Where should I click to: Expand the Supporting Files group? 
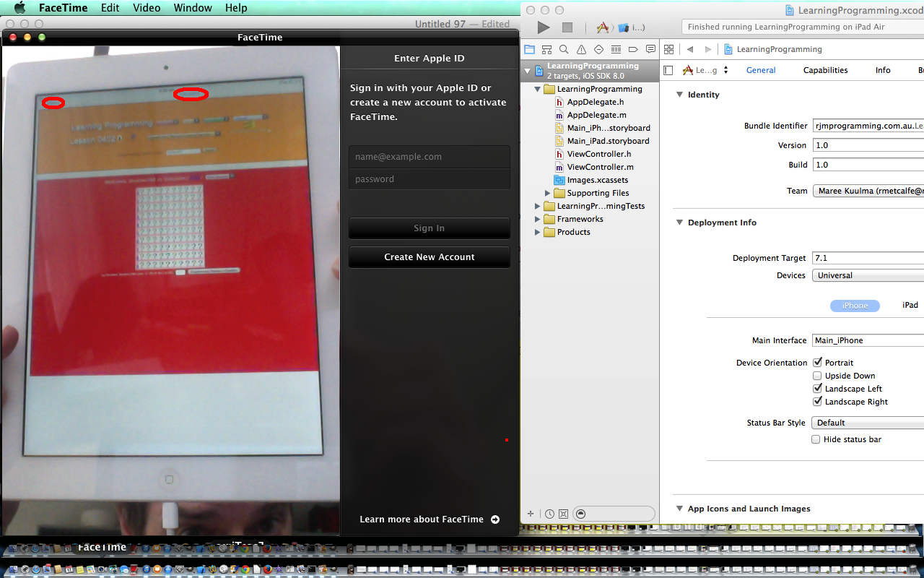click(x=548, y=193)
